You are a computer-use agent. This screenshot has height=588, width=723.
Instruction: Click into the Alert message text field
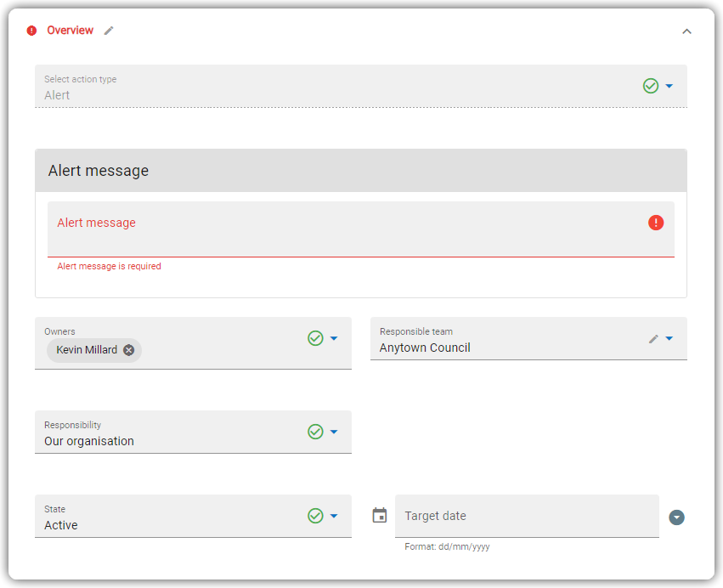[x=360, y=229]
